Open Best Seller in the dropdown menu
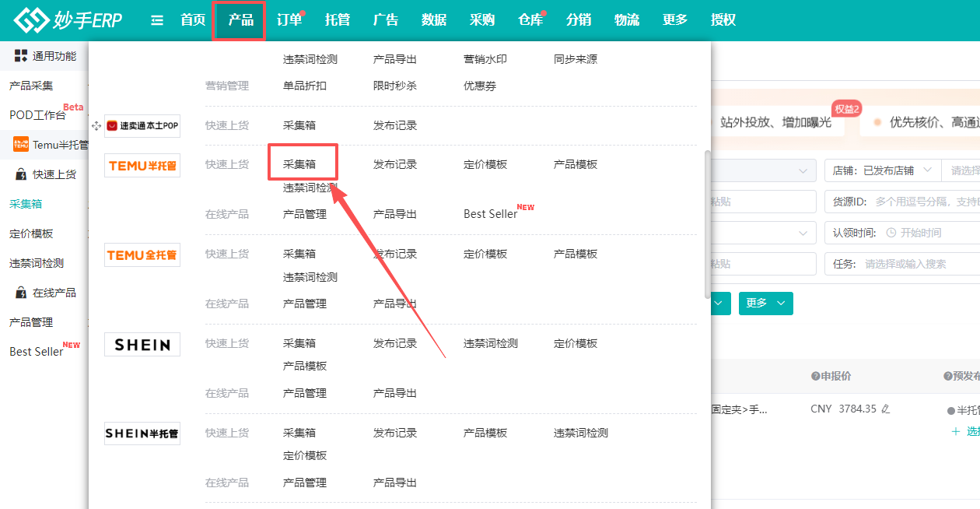 click(x=491, y=214)
